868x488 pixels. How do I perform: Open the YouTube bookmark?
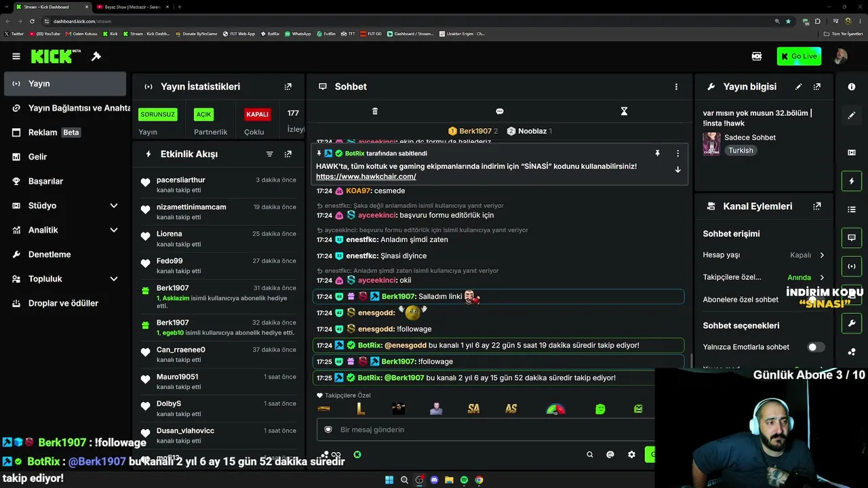(44, 33)
